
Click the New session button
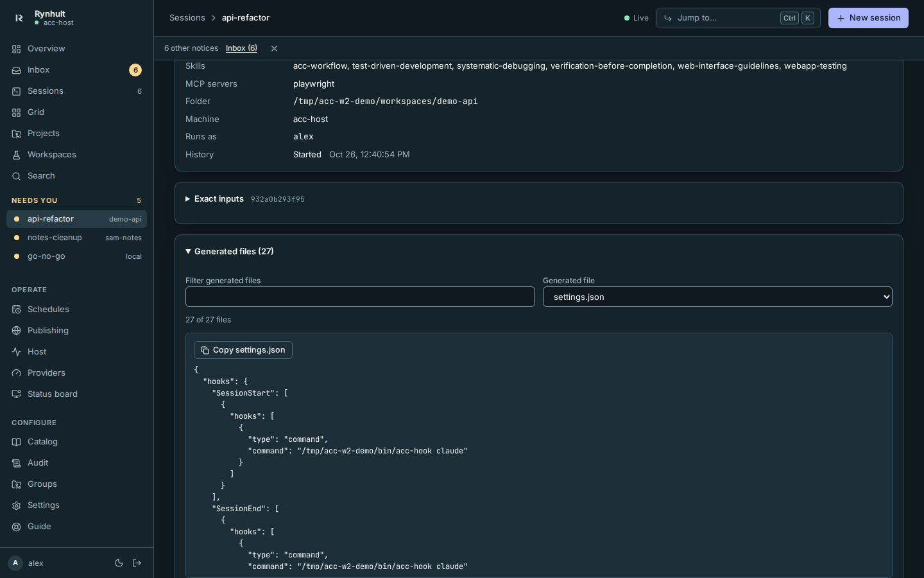pos(868,18)
